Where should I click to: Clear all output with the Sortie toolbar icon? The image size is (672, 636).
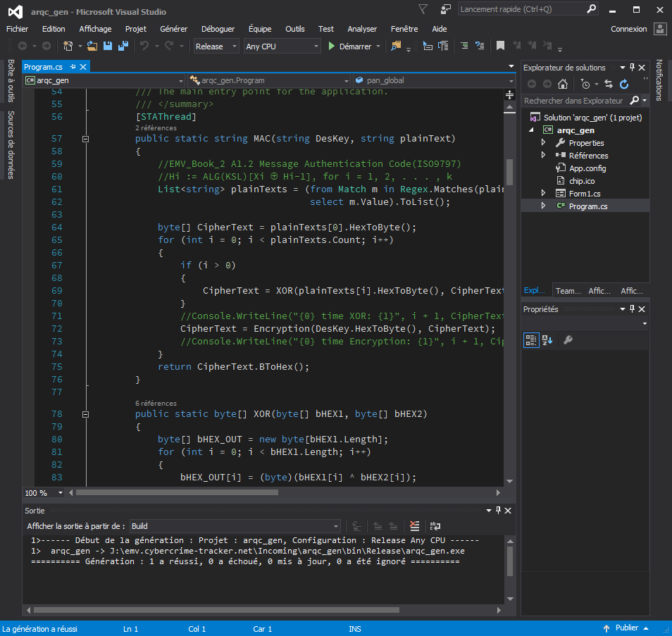pos(415,526)
